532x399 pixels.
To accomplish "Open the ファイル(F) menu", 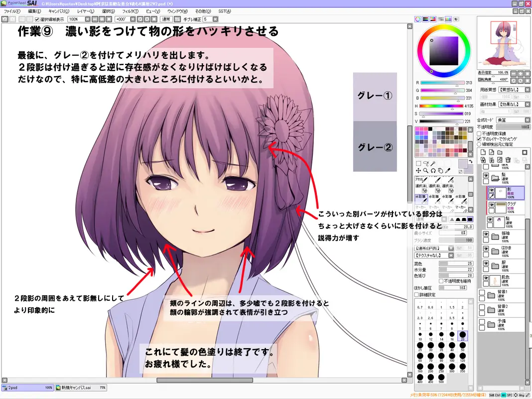I will click(12, 11).
